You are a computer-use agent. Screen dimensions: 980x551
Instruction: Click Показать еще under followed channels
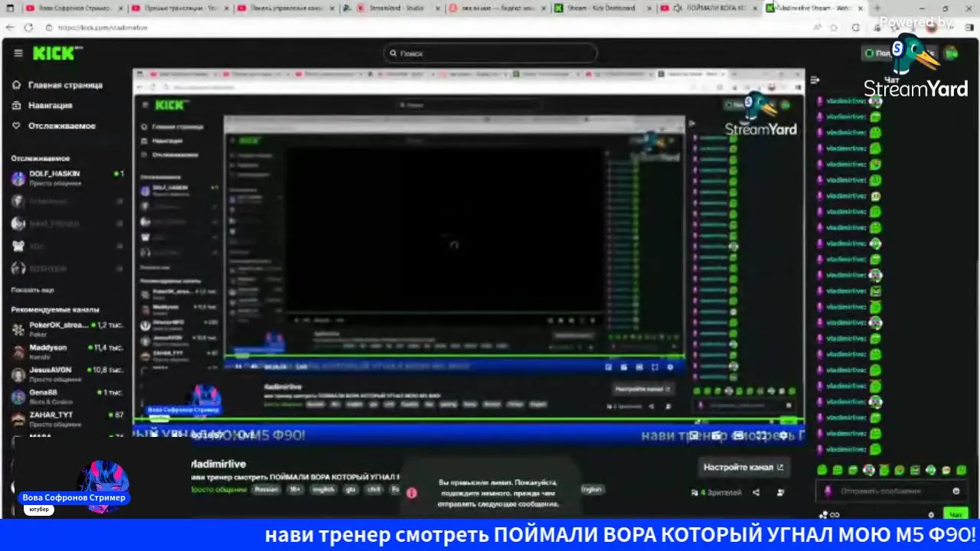coord(32,290)
